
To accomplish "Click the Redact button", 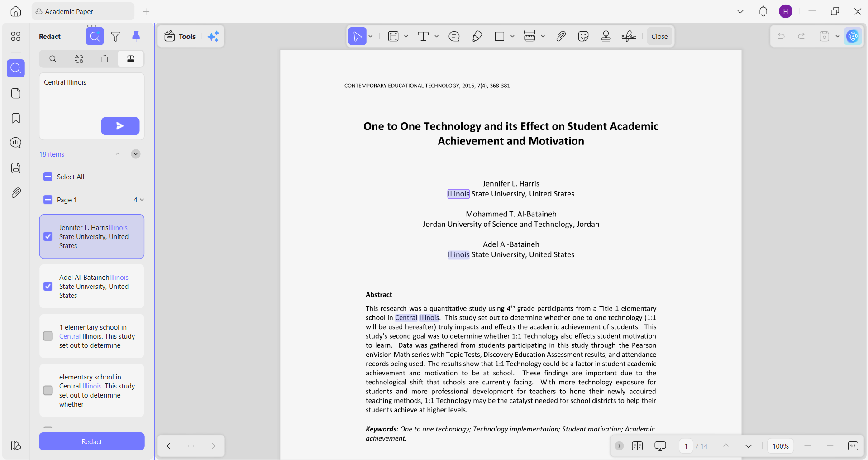I will point(92,441).
